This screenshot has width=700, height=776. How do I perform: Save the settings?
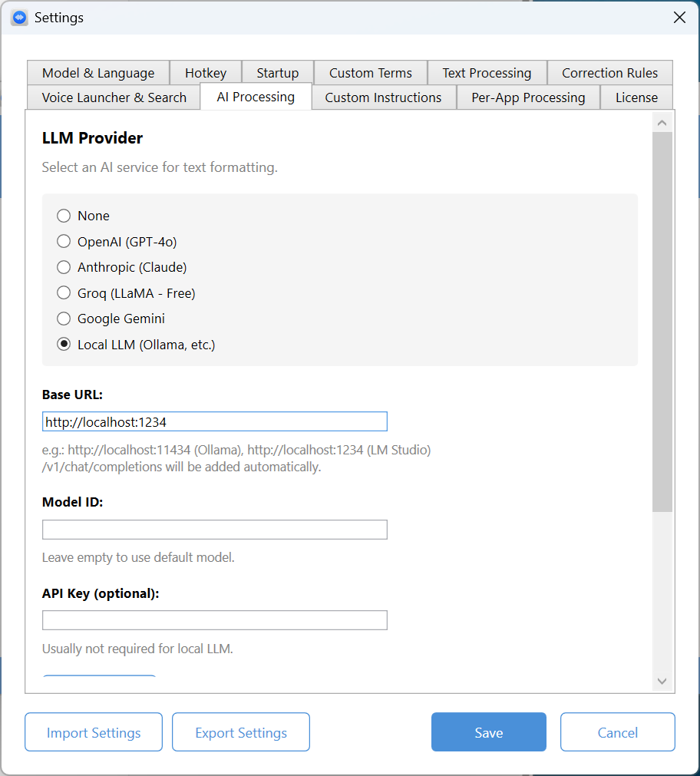pos(489,732)
